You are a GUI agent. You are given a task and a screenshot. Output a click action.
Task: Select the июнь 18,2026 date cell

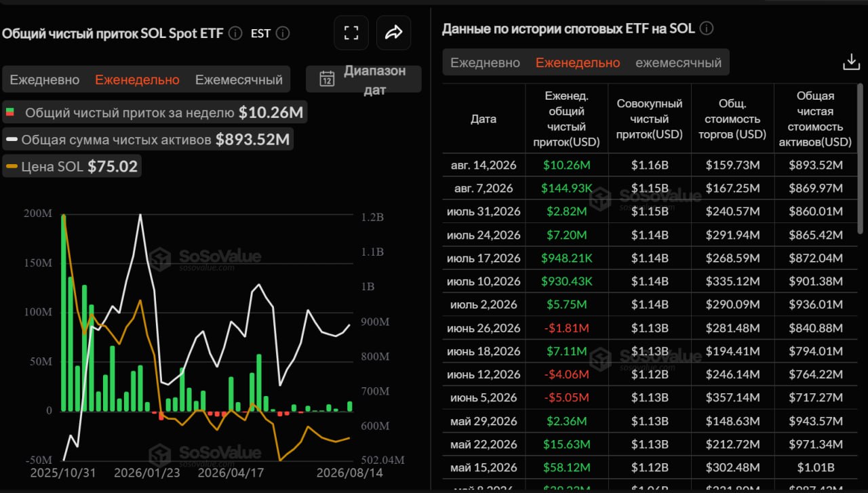[x=484, y=351]
